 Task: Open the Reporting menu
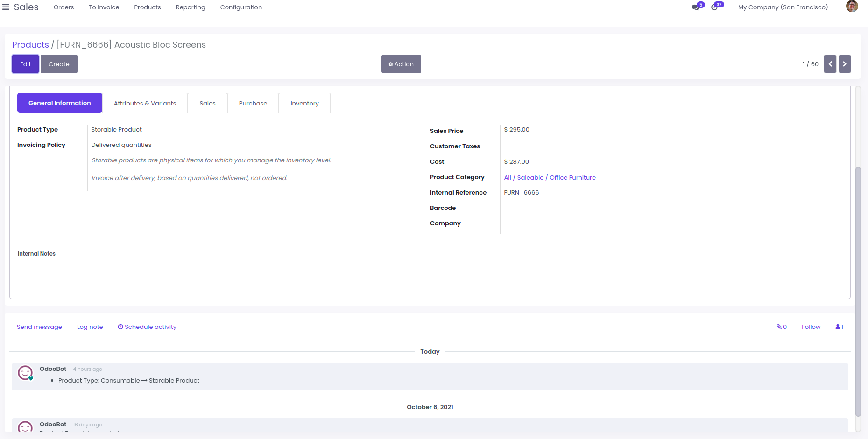point(190,7)
